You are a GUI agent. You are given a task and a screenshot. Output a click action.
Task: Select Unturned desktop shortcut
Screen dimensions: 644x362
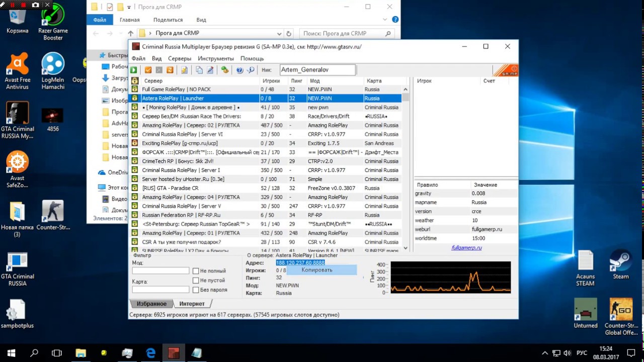pyautogui.click(x=586, y=313)
